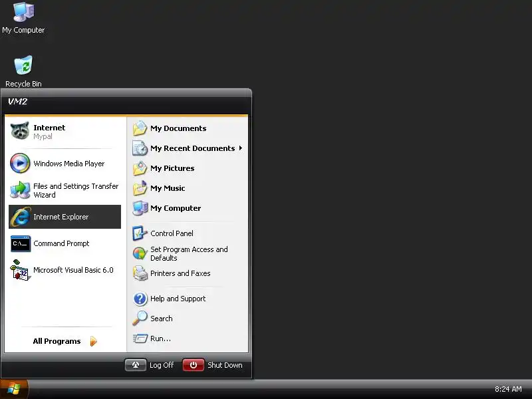
Task: Open Printers and Faxes icon
Action: point(140,273)
